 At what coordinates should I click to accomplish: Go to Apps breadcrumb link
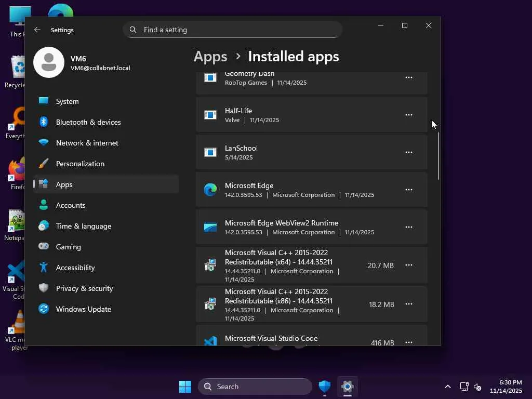(210, 57)
